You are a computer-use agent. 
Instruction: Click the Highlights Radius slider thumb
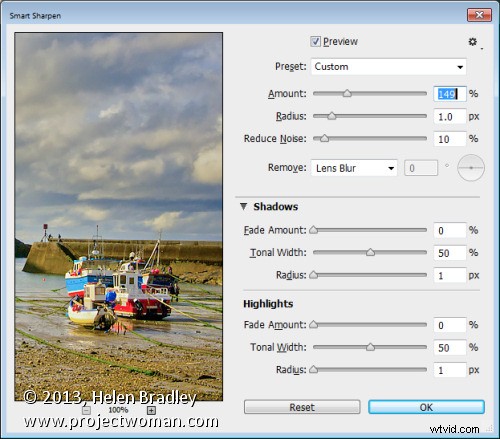tap(313, 370)
